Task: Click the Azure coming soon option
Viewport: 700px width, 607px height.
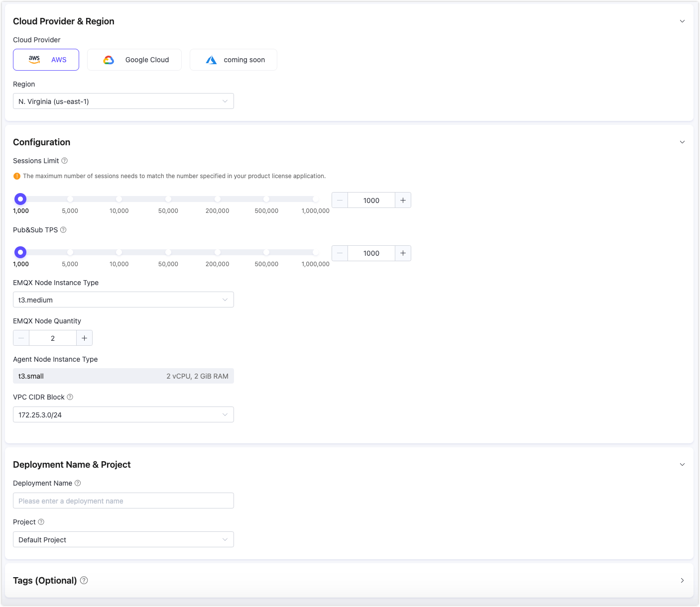Action: (233, 60)
